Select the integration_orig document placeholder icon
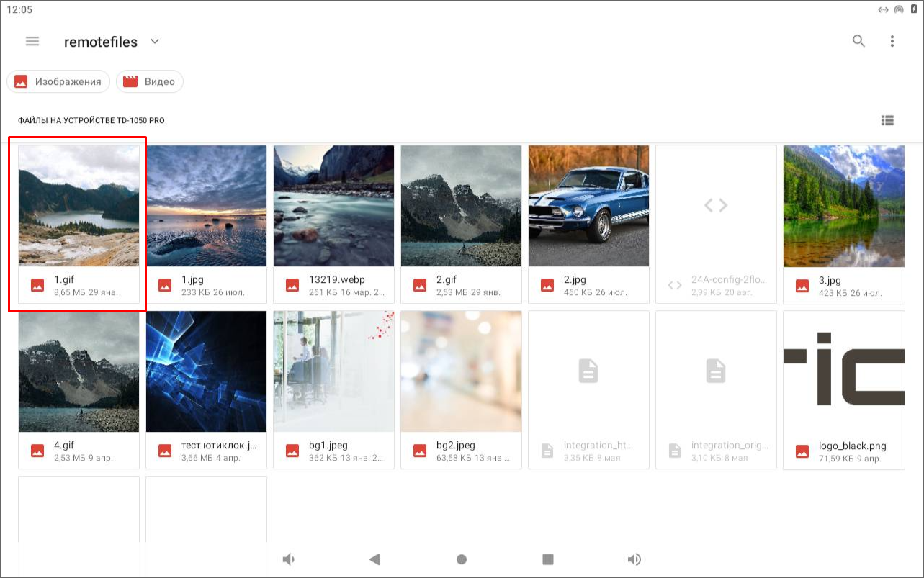The image size is (924, 578). pos(716,371)
